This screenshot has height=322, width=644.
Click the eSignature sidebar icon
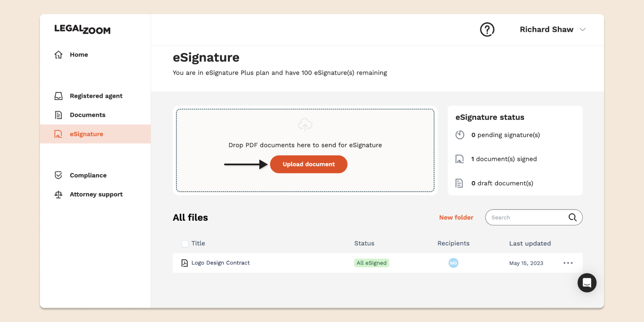(58, 134)
